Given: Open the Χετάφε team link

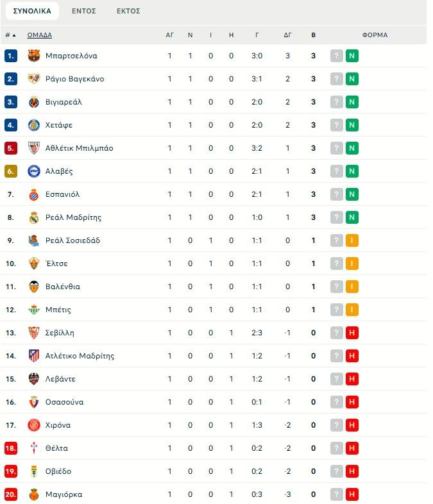Looking at the screenshot, I should [x=59, y=125].
